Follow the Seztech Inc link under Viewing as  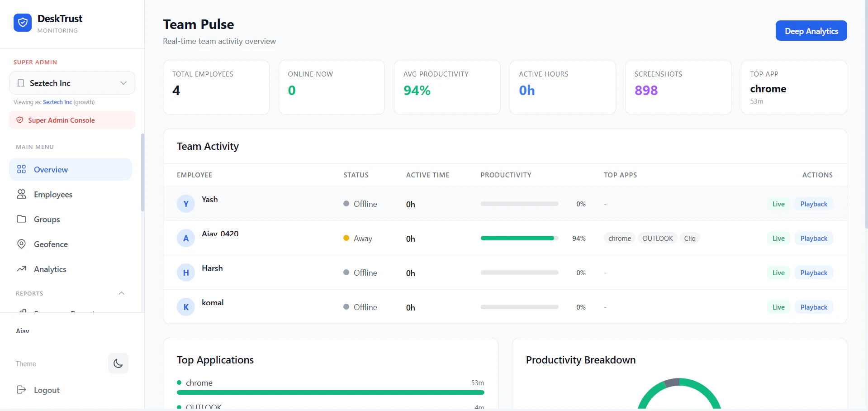coord(57,102)
